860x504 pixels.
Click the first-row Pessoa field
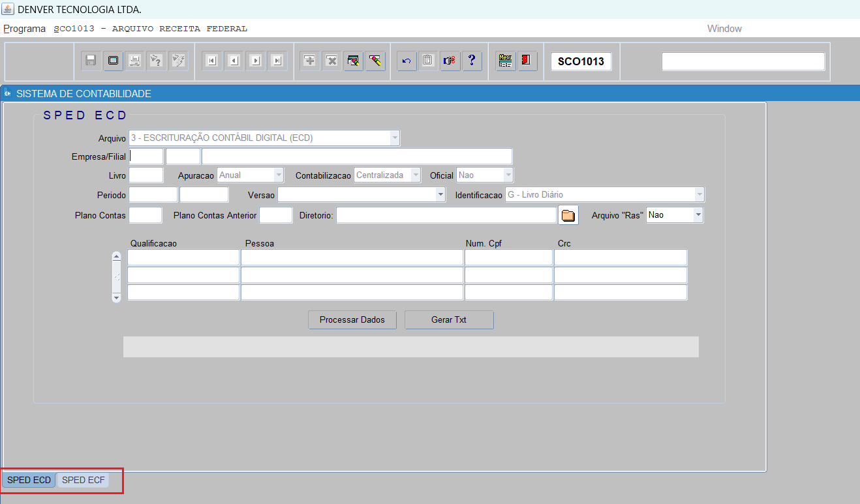coord(352,258)
